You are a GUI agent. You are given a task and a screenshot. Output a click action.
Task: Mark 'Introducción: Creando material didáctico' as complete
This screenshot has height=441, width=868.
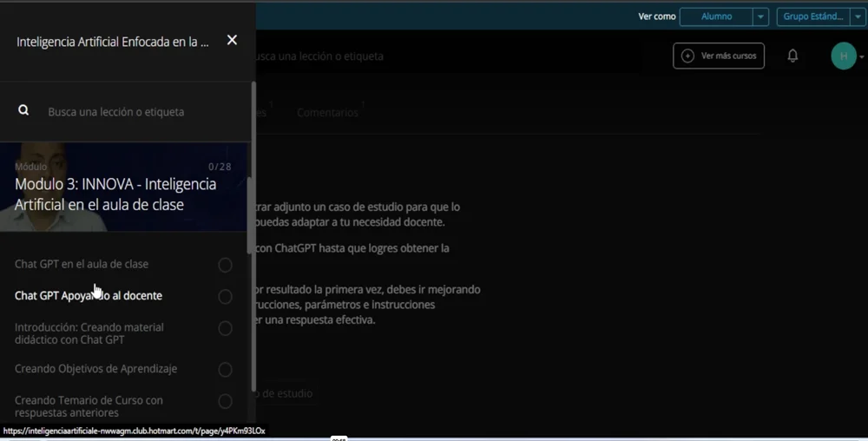pyautogui.click(x=225, y=329)
